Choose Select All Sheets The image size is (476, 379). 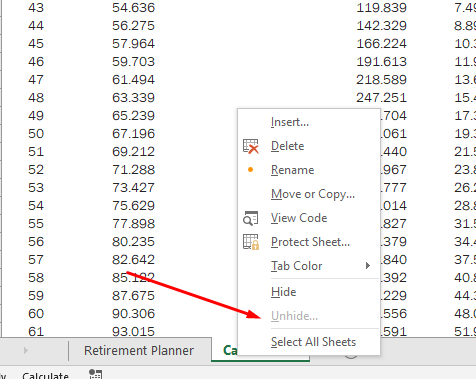pyautogui.click(x=313, y=342)
